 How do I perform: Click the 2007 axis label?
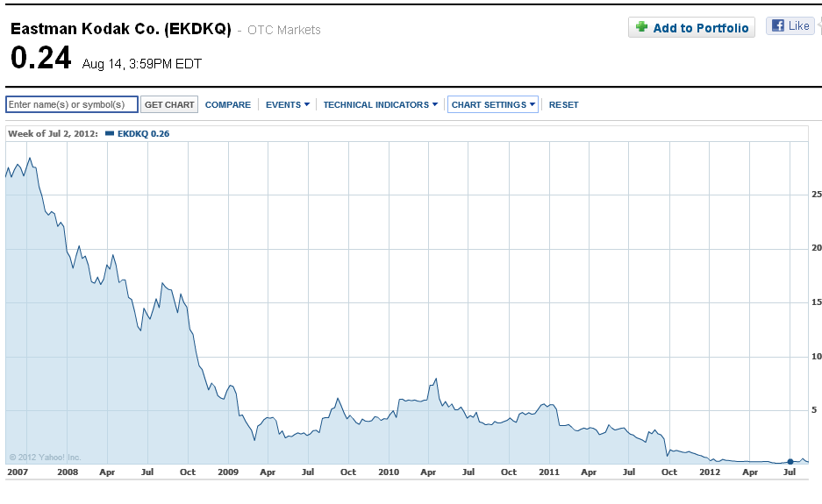(x=18, y=472)
